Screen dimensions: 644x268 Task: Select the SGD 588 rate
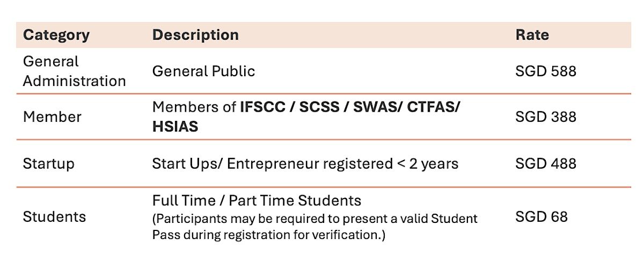tap(545, 71)
